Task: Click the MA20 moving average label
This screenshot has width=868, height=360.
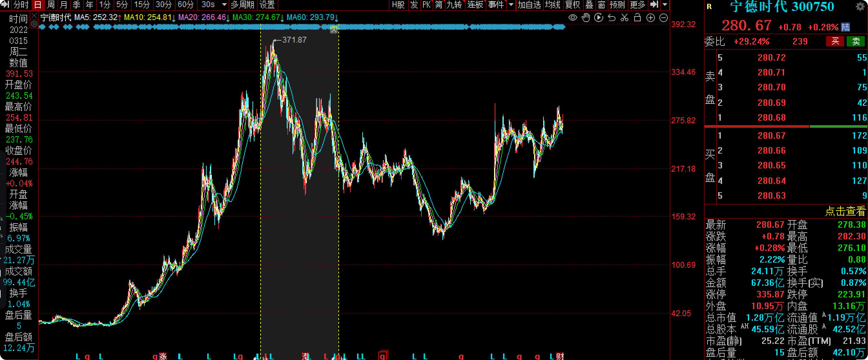Action: [x=204, y=17]
